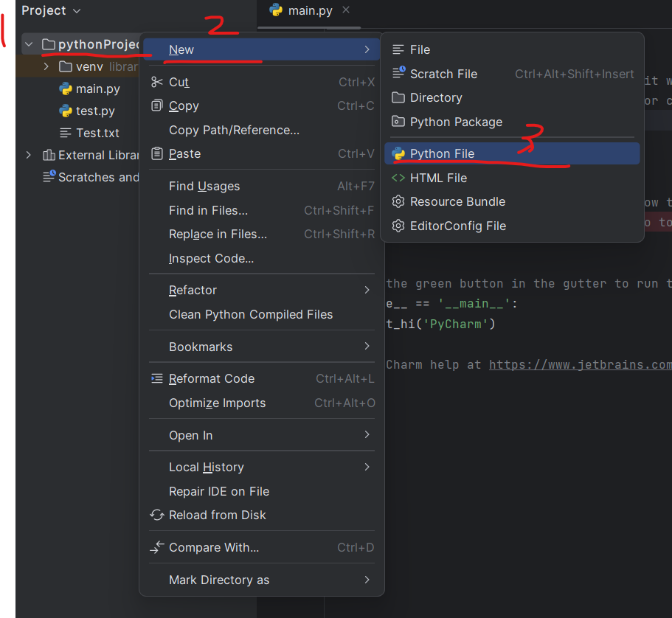Choose Python File from New submenu
Viewport: 672px width, 618px height.
coord(512,153)
